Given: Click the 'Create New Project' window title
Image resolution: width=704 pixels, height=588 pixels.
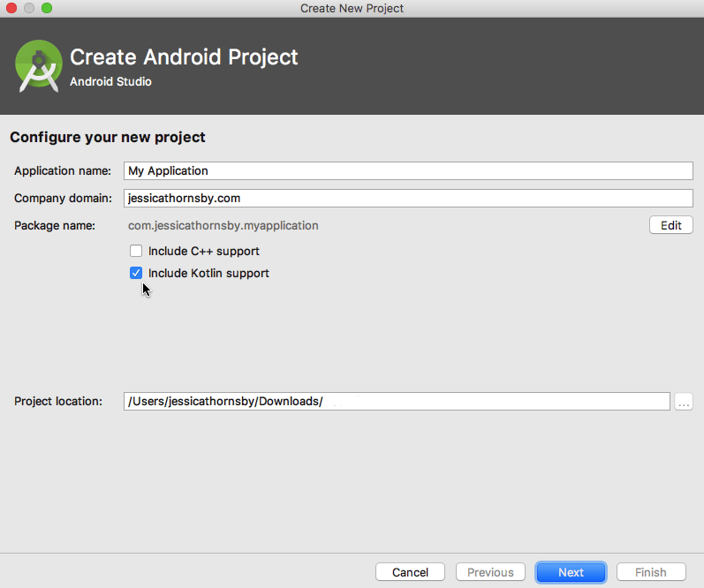Looking at the screenshot, I should [352, 9].
